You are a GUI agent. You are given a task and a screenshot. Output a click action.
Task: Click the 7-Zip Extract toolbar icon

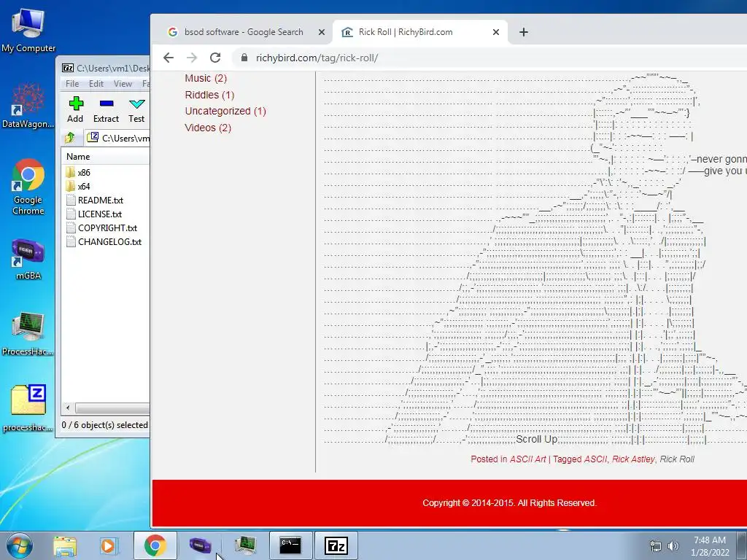[x=106, y=109]
